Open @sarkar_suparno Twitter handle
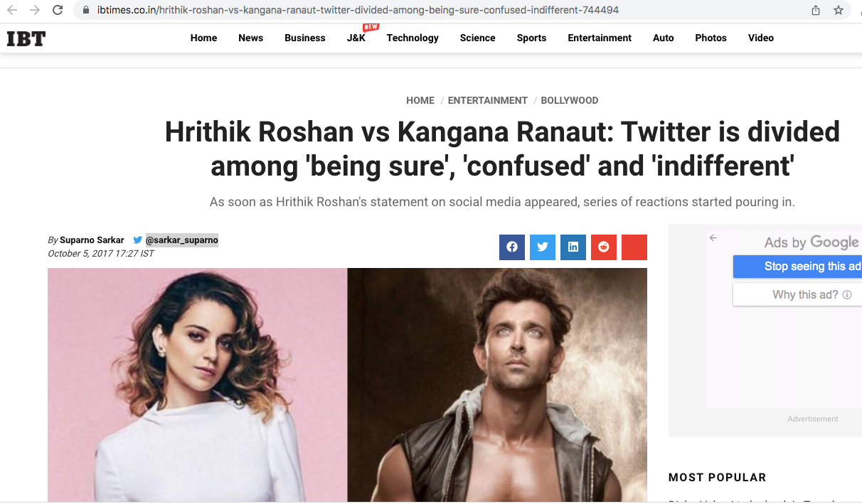The image size is (862, 504). click(x=181, y=240)
